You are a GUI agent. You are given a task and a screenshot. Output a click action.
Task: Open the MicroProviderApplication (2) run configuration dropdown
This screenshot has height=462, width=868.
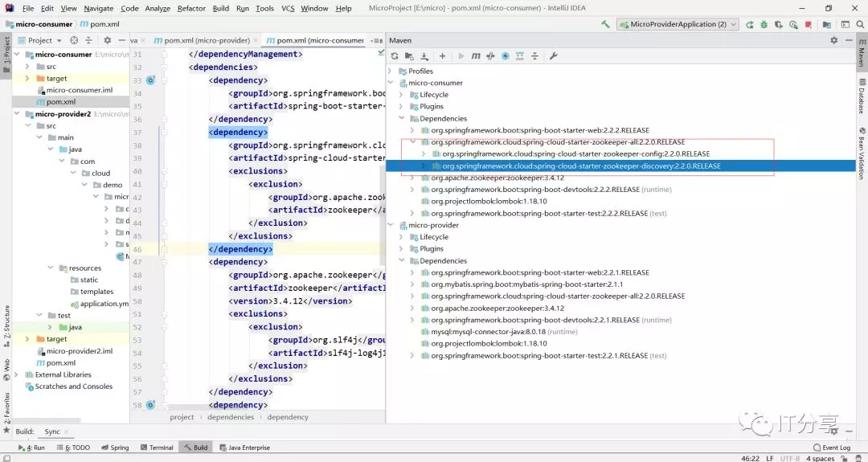(x=678, y=24)
